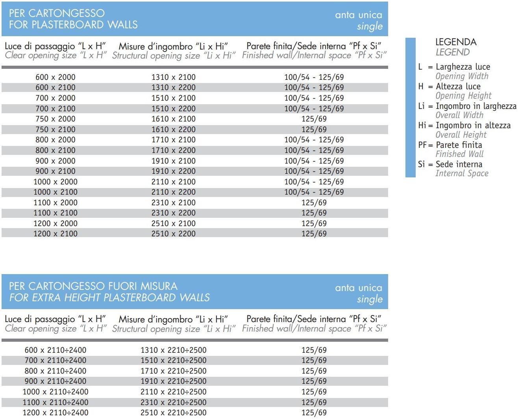Select the 'Luce di passaggio' header in top table
518x420 pixels.
(55, 46)
